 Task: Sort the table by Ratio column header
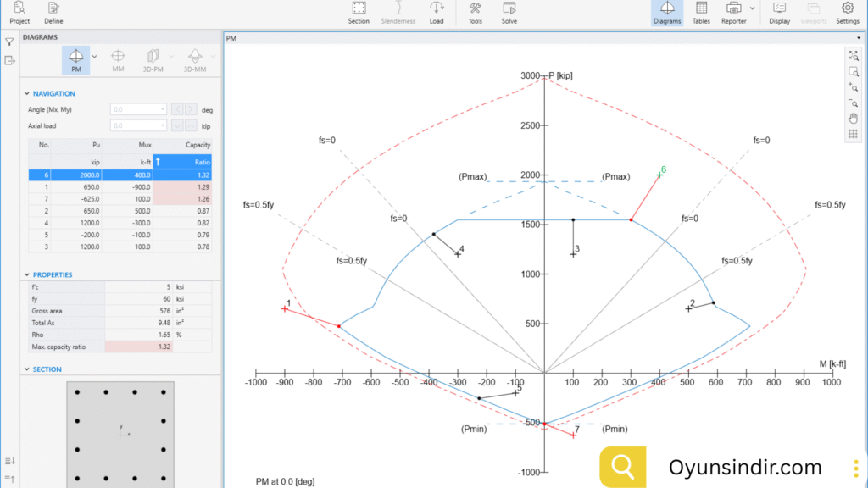[182, 161]
